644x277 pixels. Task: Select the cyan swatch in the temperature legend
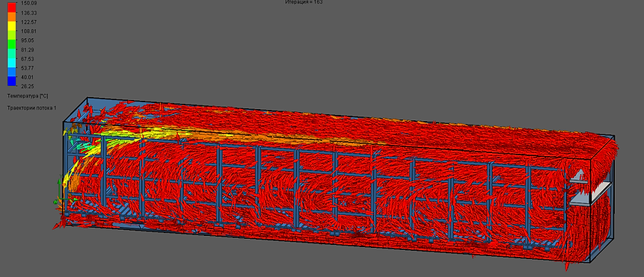12,62
